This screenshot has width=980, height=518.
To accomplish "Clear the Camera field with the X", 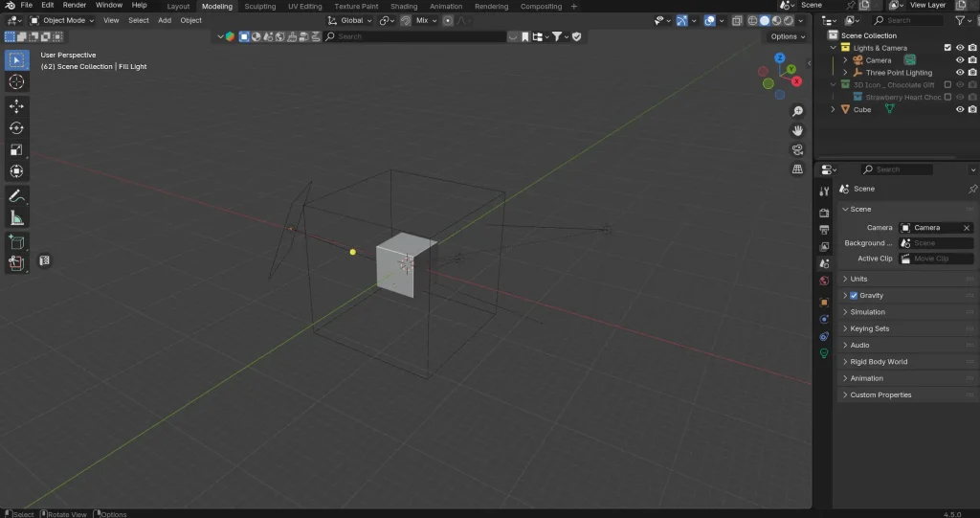I will tap(967, 228).
